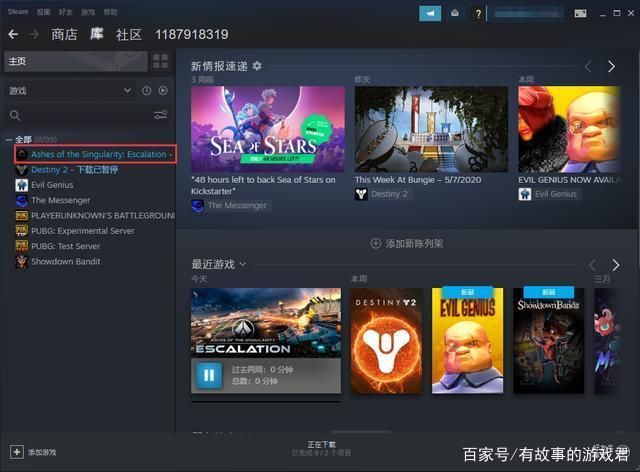Open Sea of Stars news thumbnail
The image size is (640, 472).
(267, 129)
